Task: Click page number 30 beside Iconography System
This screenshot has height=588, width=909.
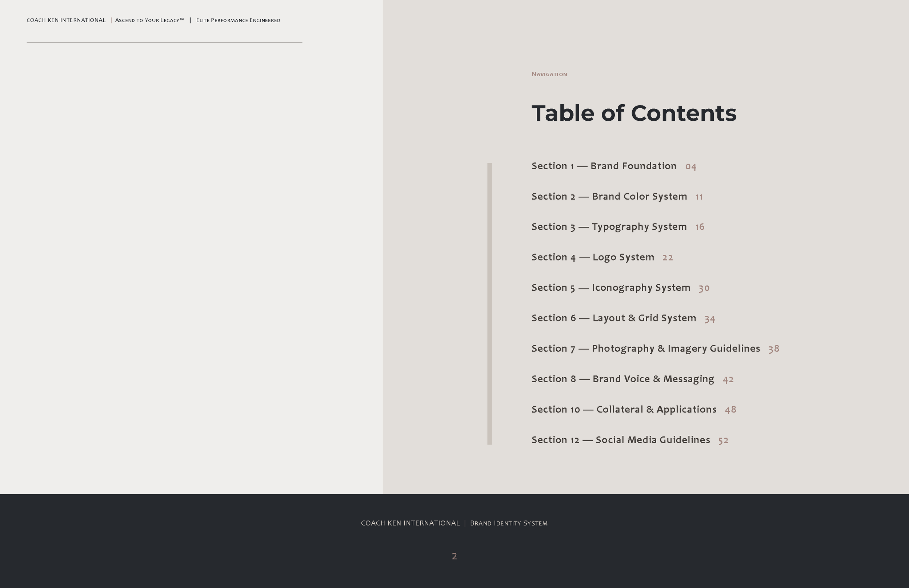Action: (704, 288)
